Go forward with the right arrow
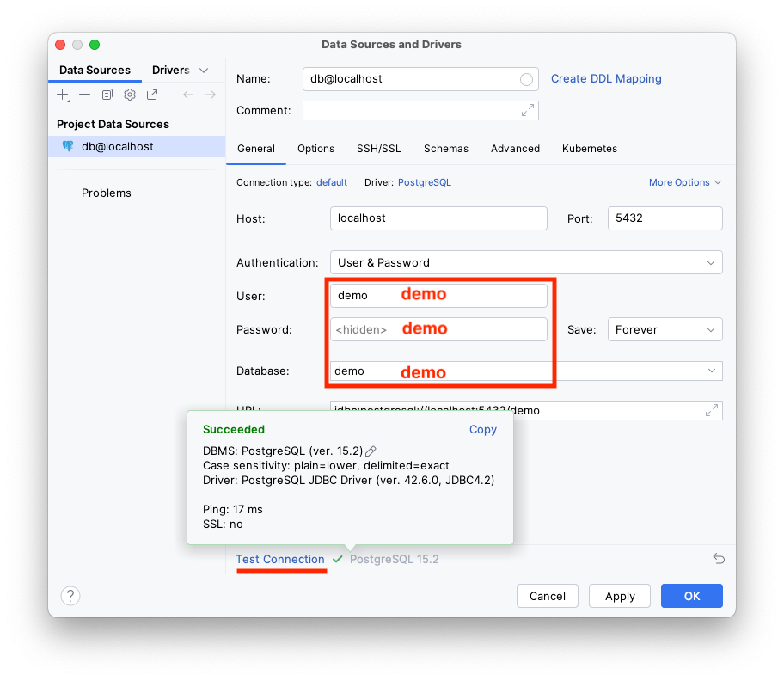The width and height of the screenshot is (784, 681). tap(211, 95)
